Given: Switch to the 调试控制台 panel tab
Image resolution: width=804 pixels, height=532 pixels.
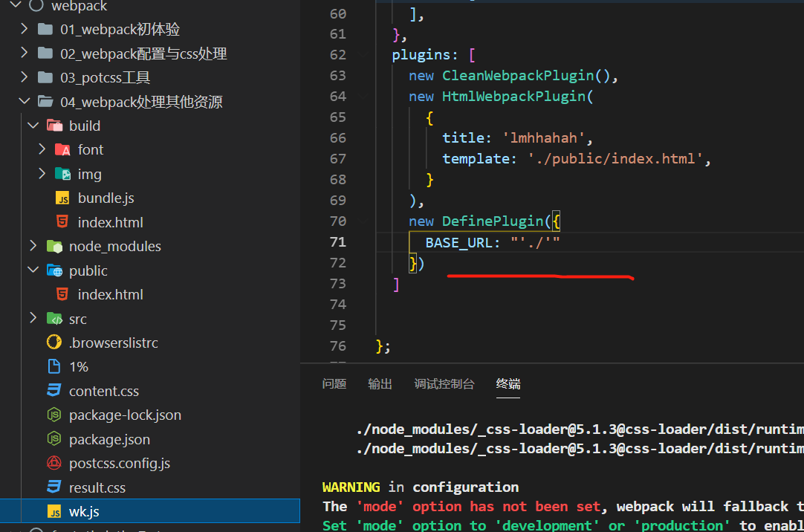Looking at the screenshot, I should 444,383.
